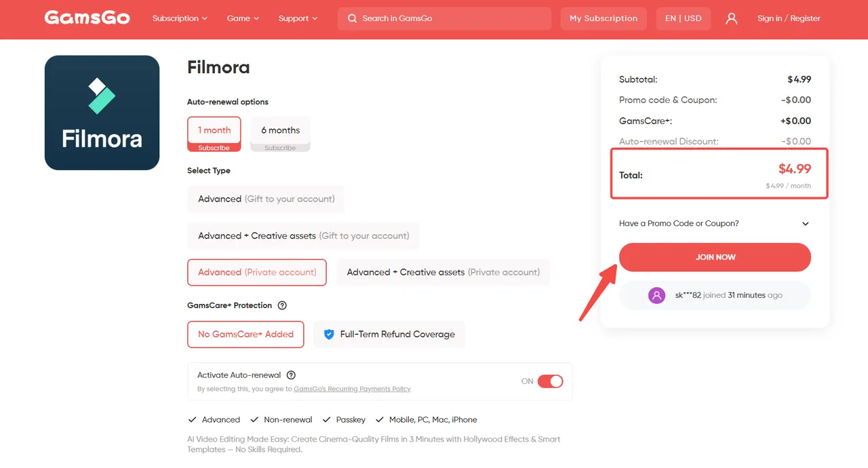Choose Advanced (Gift to your account)
This screenshot has height=468, width=868.
pos(266,199)
